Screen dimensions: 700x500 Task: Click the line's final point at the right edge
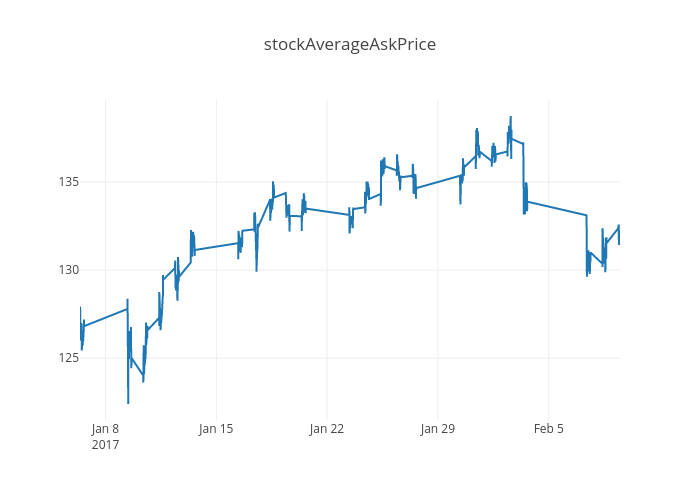pos(619,243)
